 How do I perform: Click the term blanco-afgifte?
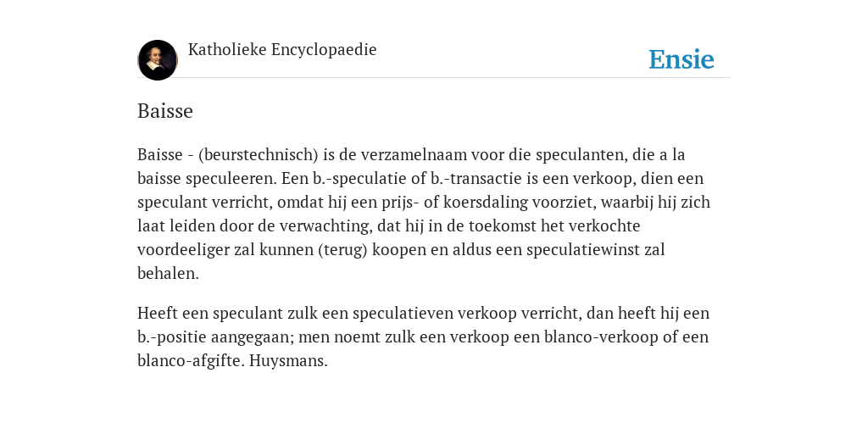click(189, 361)
